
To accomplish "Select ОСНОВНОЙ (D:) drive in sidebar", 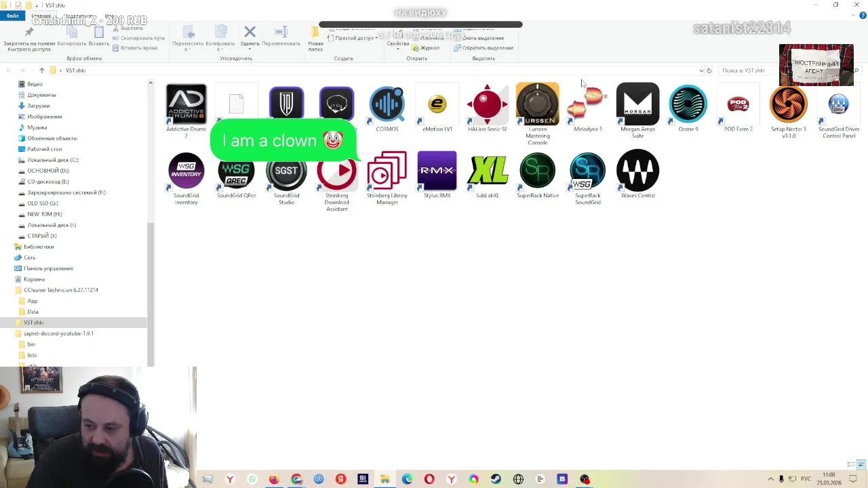I will click(x=47, y=171).
